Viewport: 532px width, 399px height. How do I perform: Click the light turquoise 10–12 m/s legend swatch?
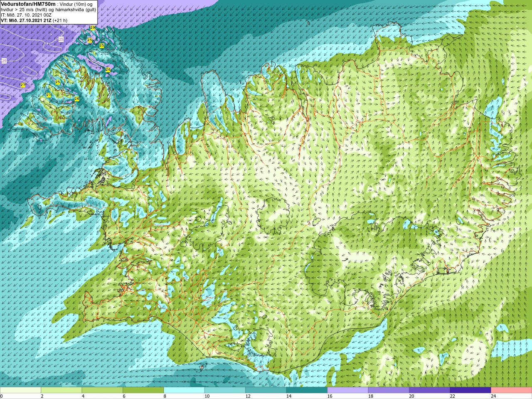[225, 390]
